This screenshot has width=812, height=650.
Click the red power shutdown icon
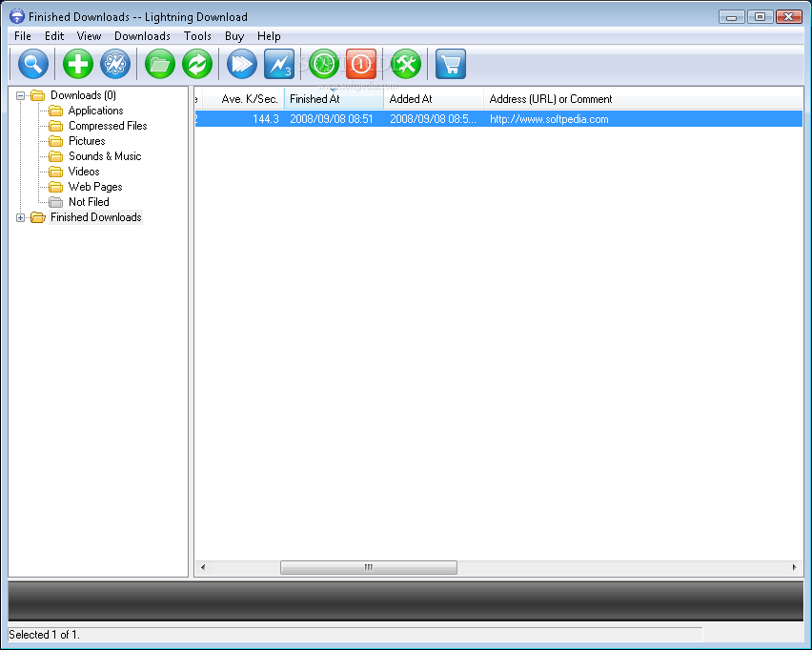pyautogui.click(x=361, y=64)
